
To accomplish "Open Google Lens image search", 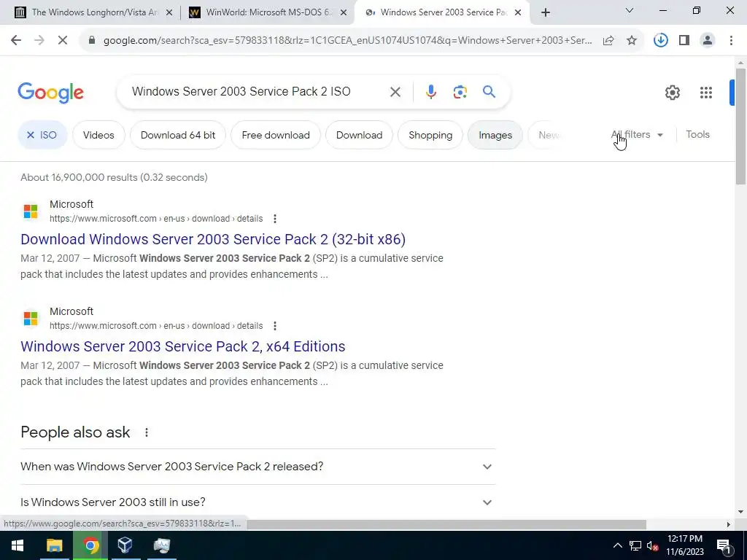I will click(460, 91).
